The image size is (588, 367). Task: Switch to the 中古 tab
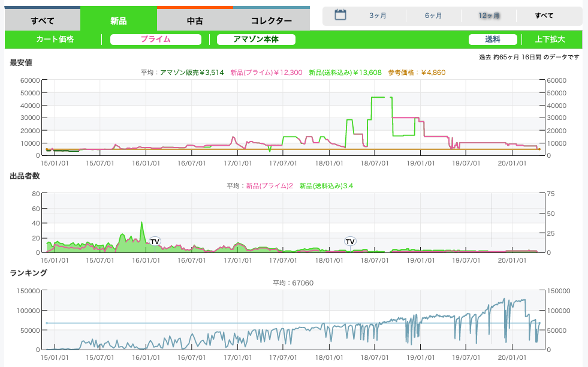pyautogui.click(x=195, y=20)
